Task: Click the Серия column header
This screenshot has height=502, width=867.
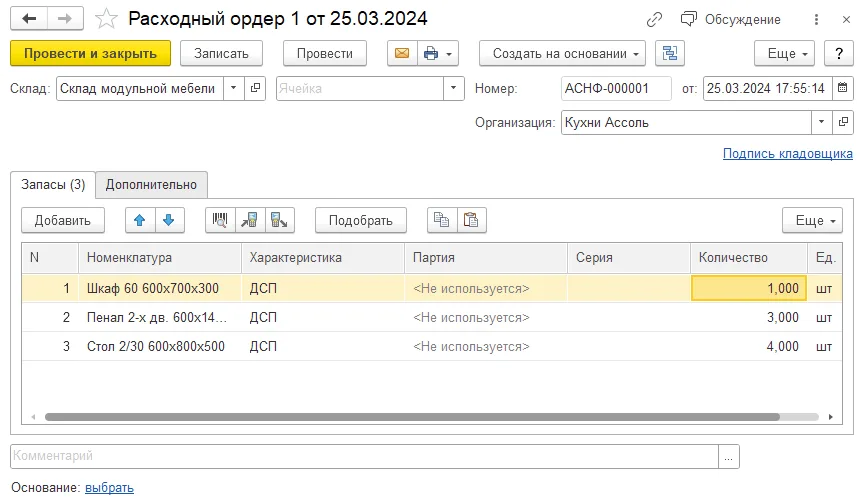Action: point(629,258)
